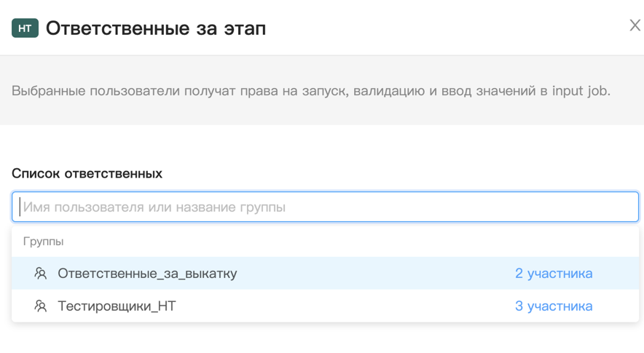Focus the user or group name input
The height and width of the screenshot is (353, 644).
click(x=325, y=207)
